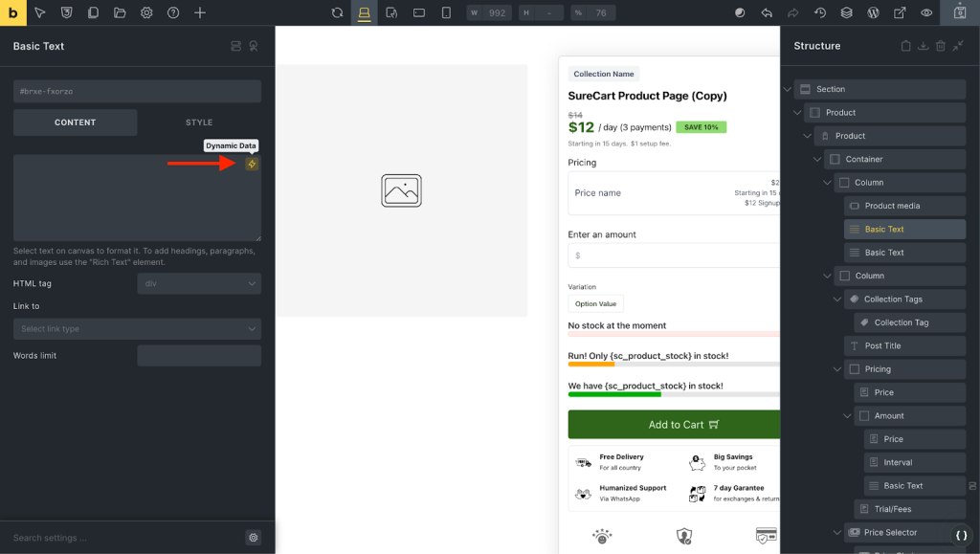
Task: Open the Select link type dropdown
Action: click(x=137, y=329)
